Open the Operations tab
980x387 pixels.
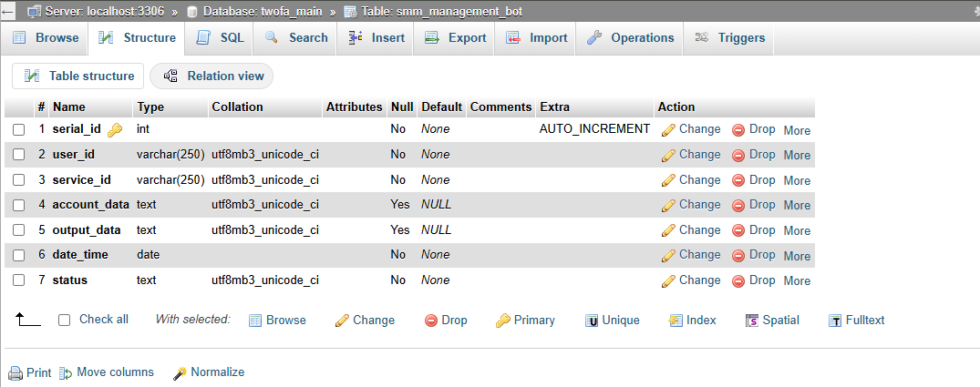(632, 38)
